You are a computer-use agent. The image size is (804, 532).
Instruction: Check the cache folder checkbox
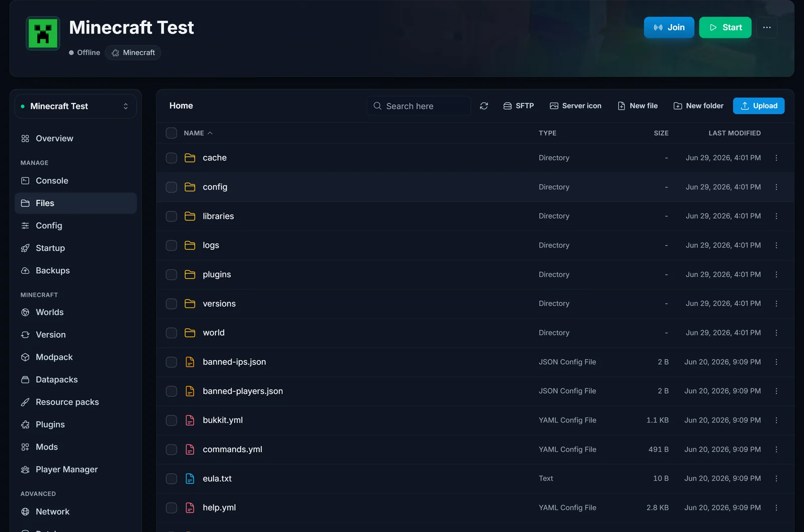click(x=171, y=158)
